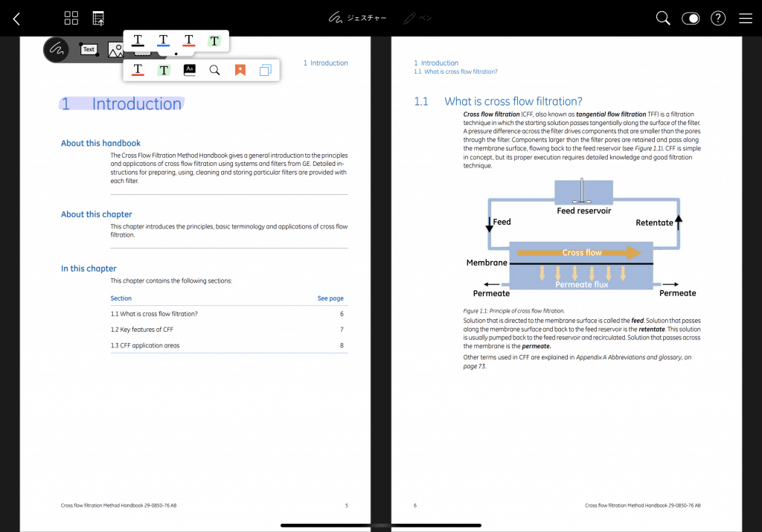This screenshot has width=762, height=532.
Task: Apply red underline from the lower popup
Action: pos(138,70)
